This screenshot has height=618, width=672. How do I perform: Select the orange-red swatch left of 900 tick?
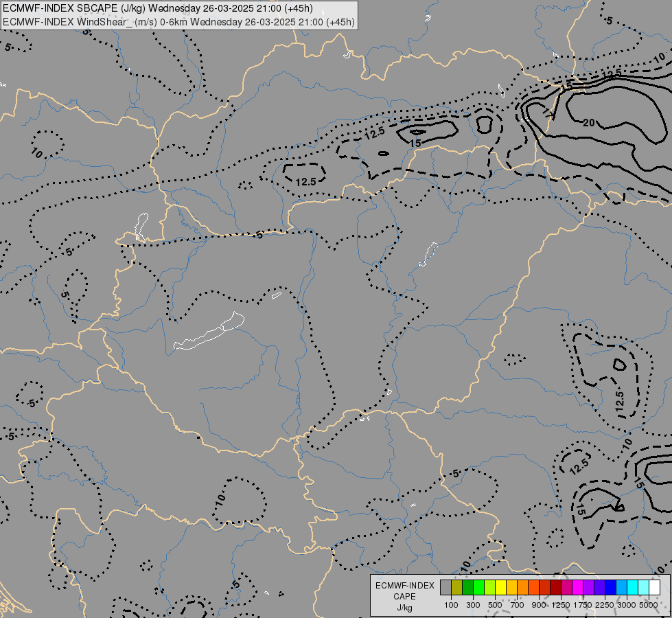pos(534,588)
